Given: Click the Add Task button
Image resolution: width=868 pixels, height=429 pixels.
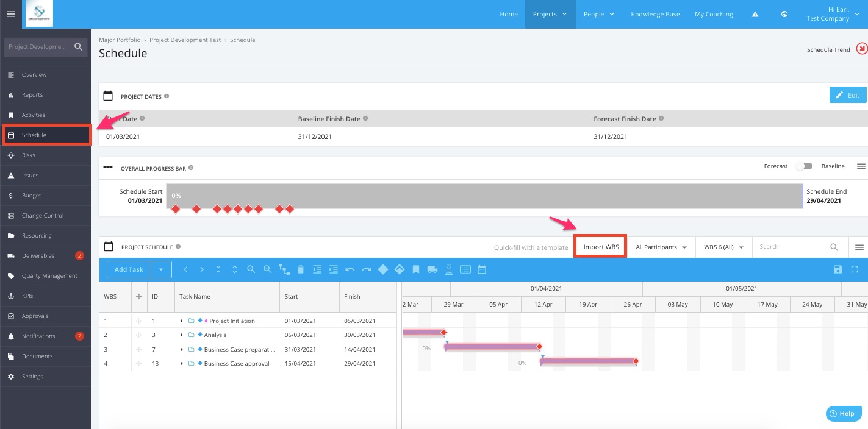Looking at the screenshot, I should point(129,269).
